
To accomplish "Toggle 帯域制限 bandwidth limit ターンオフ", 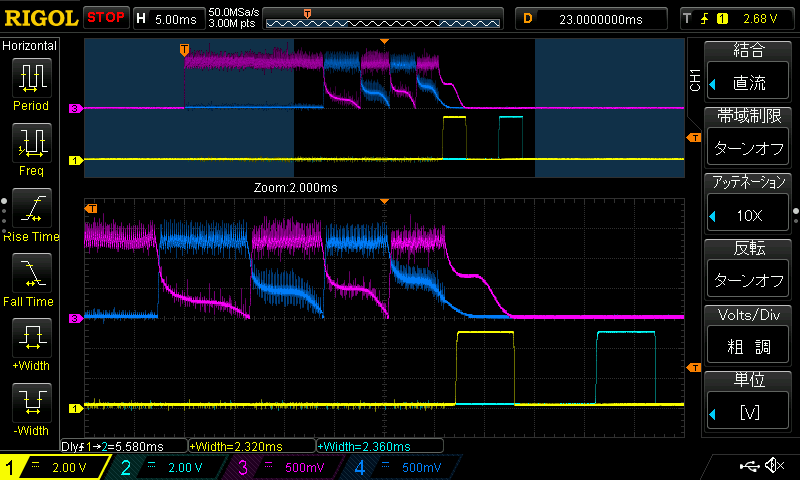I will pyautogui.click(x=748, y=148).
